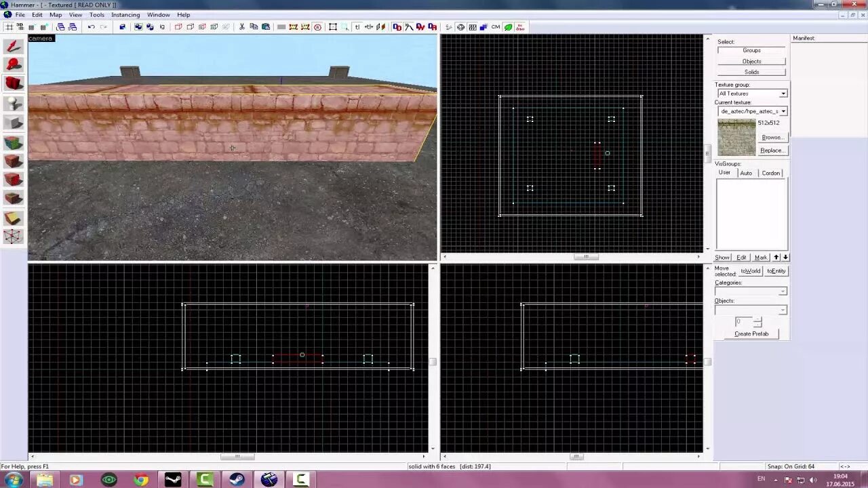Toggle the 3D grid display
Viewport: 868px width, 488px height.
[20, 27]
